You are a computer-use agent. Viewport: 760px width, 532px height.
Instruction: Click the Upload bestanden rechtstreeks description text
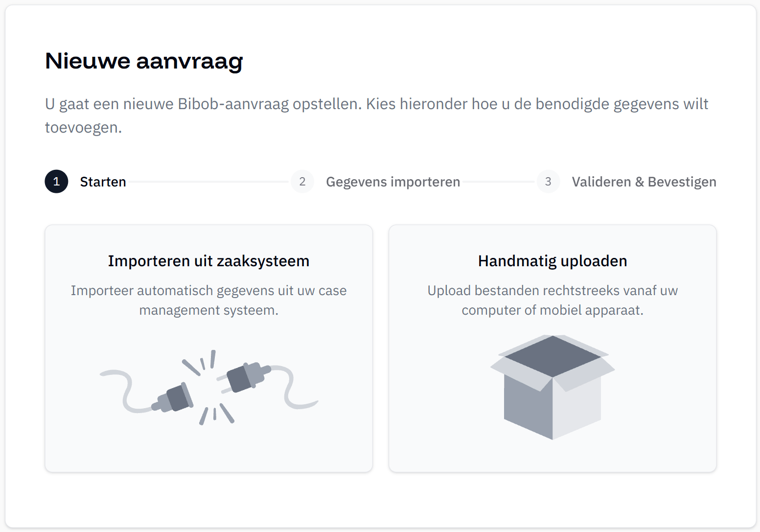click(553, 300)
